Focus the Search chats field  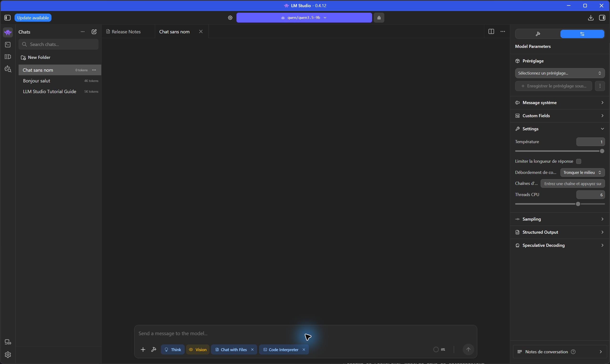tap(59, 44)
